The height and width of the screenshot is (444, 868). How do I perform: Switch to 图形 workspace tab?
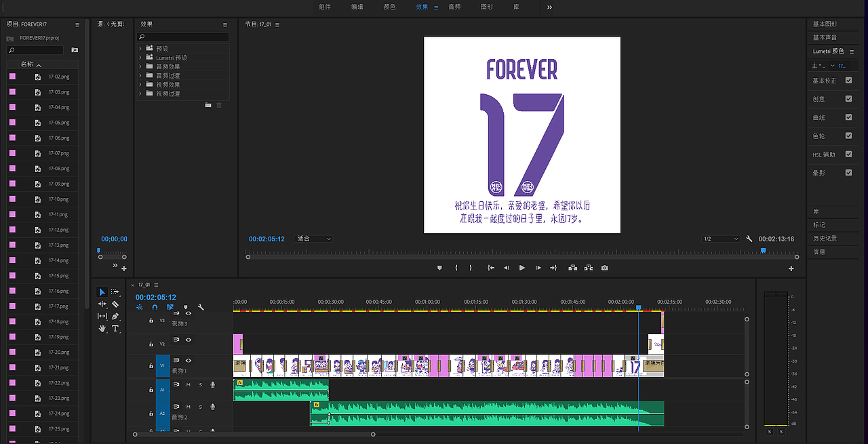coord(487,7)
